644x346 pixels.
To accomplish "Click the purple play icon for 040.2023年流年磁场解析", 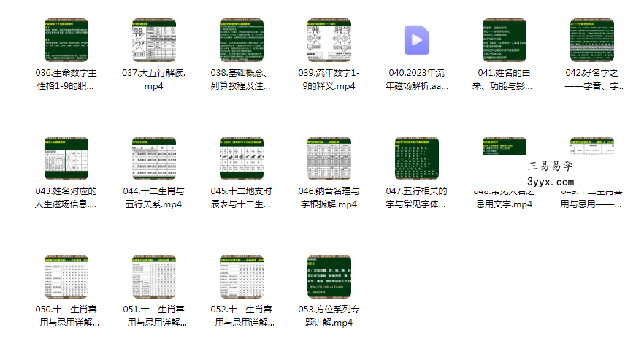I will point(417,40).
